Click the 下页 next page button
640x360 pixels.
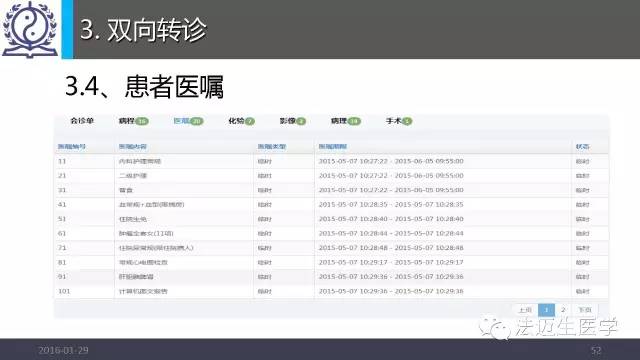(584, 310)
